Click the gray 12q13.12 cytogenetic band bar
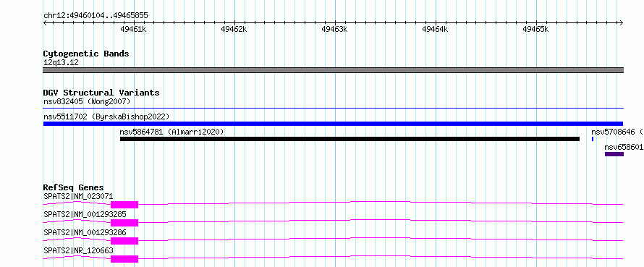The image size is (644, 267). click(333, 70)
